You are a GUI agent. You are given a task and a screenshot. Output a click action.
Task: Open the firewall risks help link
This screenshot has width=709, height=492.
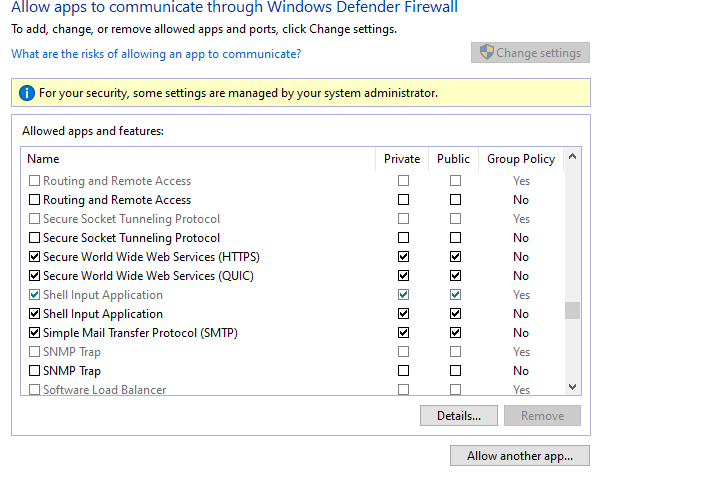(x=156, y=54)
